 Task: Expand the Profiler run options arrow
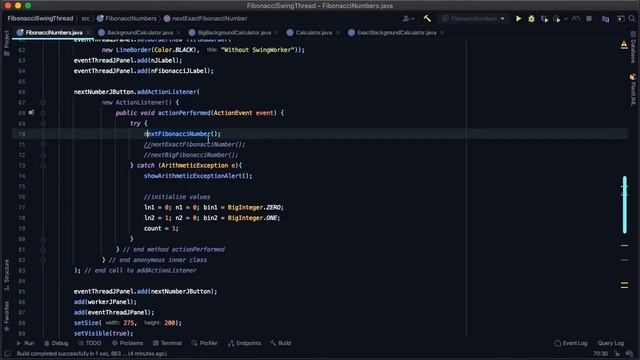566,19
